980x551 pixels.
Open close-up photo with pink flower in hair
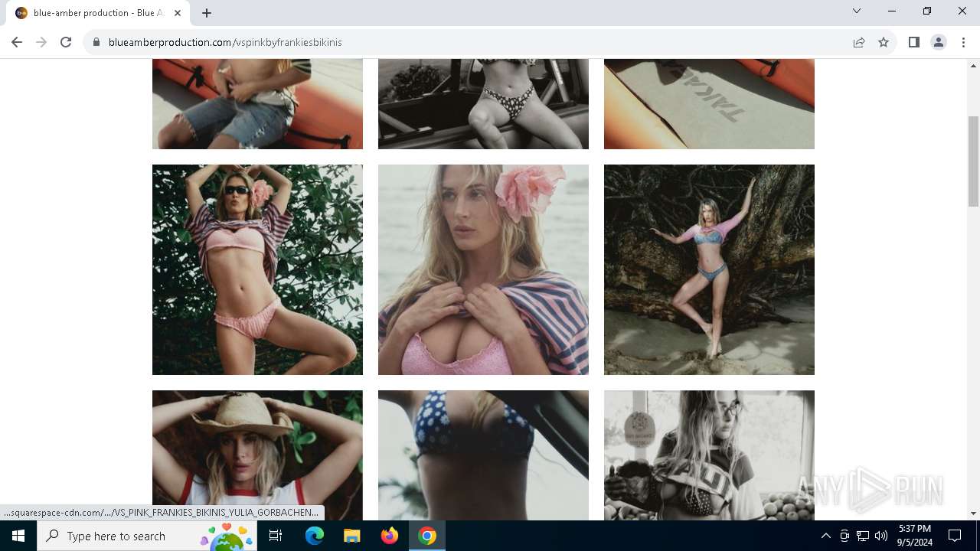483,269
